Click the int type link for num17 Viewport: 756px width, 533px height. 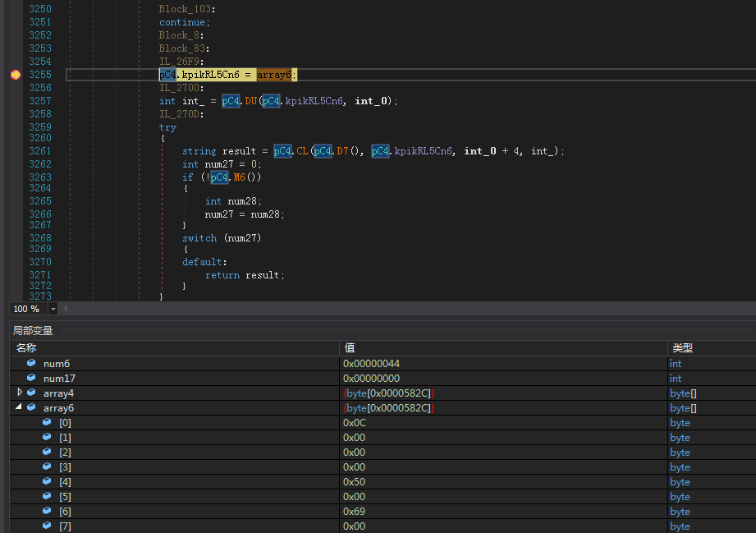[676, 379]
